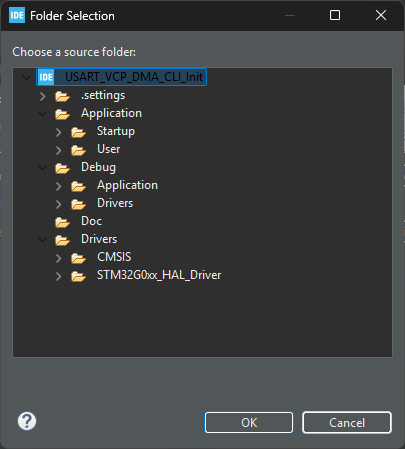Collapse the top-level Drivers folder
405x449 pixels.
(42, 240)
